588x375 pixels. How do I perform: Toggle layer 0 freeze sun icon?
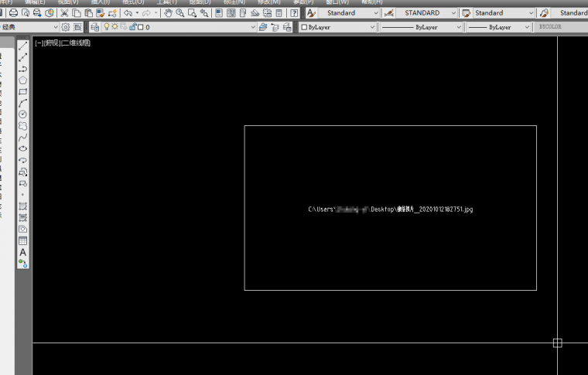116,27
